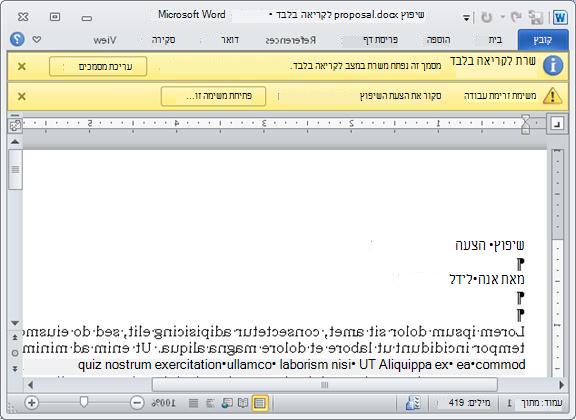The height and width of the screenshot is (420, 576).
Task: Click the Word application icon in title bar
Action: [x=560, y=17]
